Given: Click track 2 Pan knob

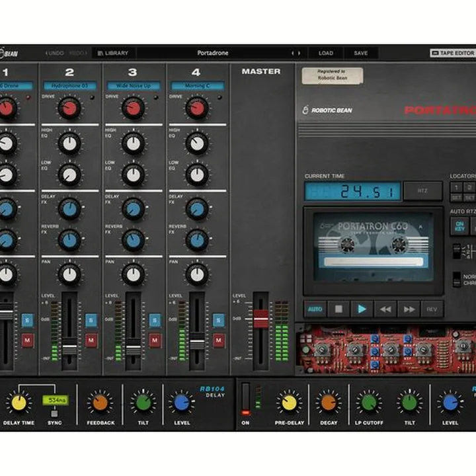Looking at the screenshot, I should pos(69,275).
